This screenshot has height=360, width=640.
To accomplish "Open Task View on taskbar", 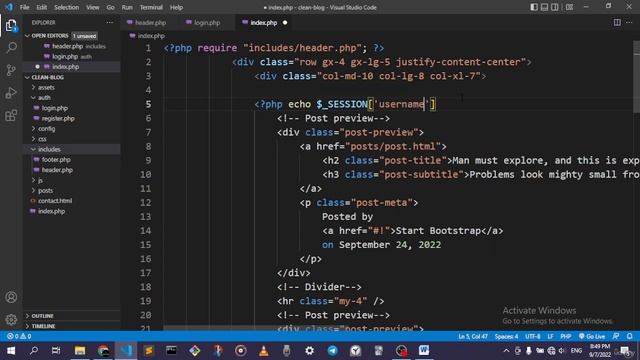I will click(56, 351).
